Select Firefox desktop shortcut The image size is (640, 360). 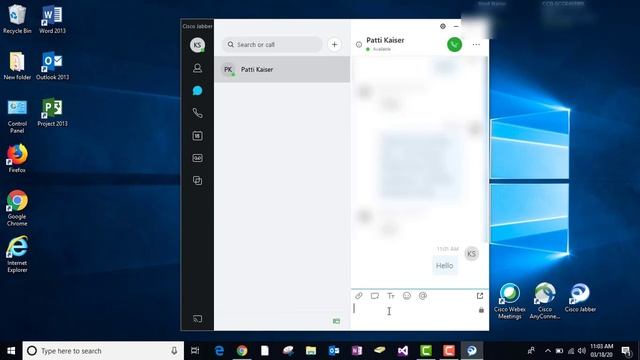pos(17,158)
